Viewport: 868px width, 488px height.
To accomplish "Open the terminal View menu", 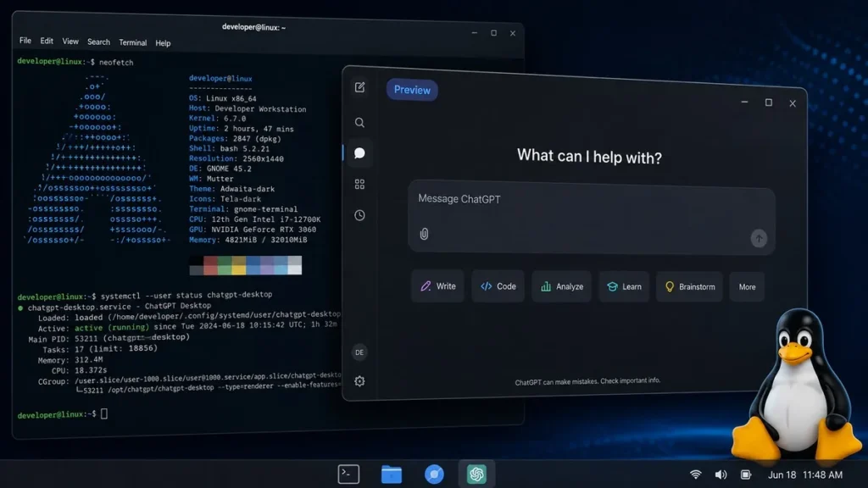I will click(70, 42).
